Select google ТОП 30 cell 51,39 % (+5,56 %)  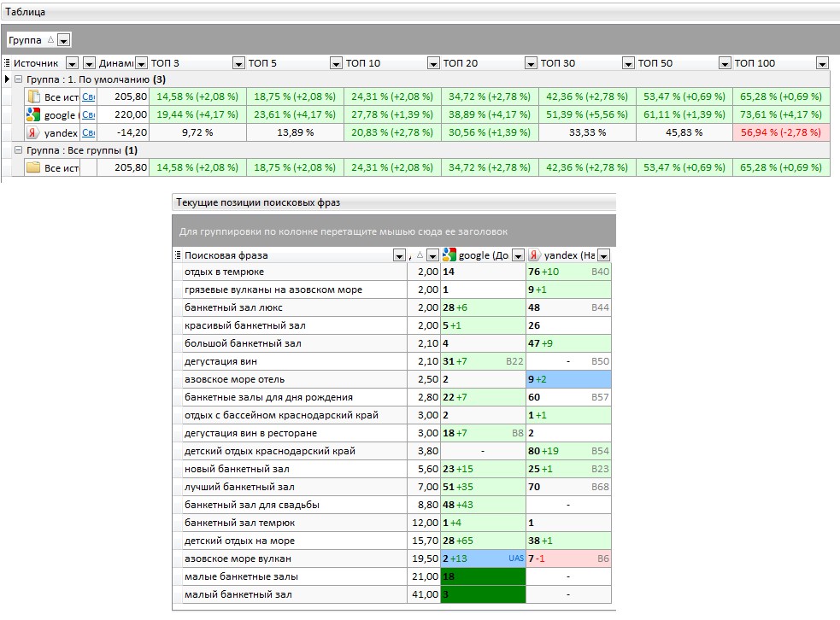[587, 114]
